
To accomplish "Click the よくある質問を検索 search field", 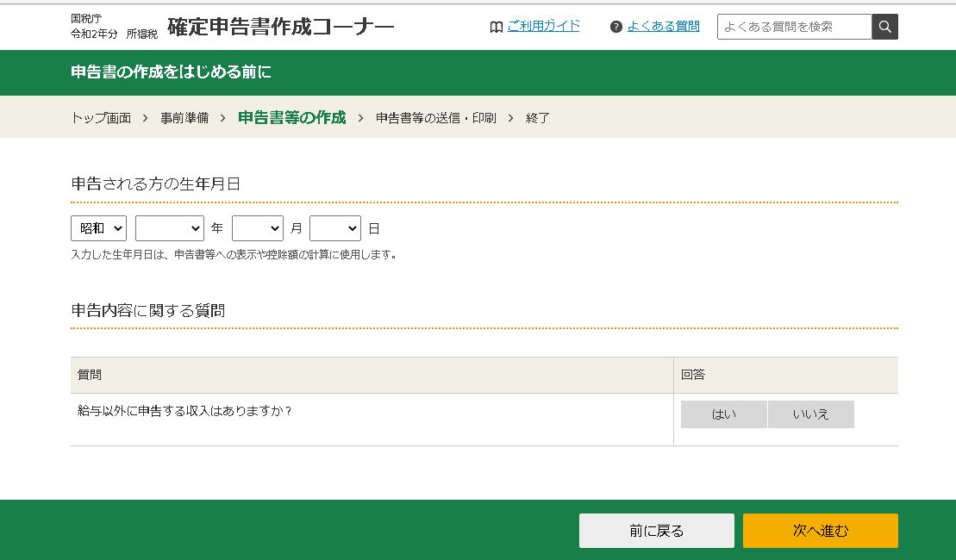I will coord(794,27).
